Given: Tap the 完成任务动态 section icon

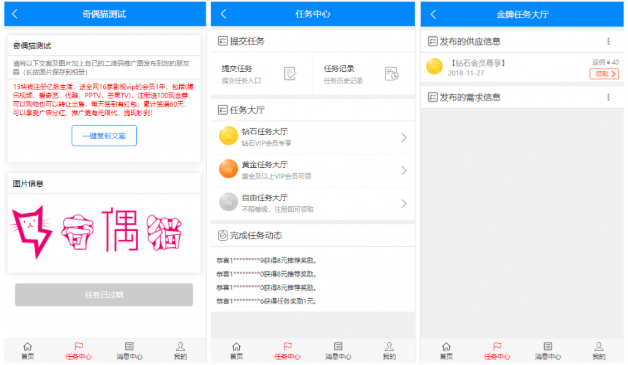Looking at the screenshot, I should click(223, 235).
